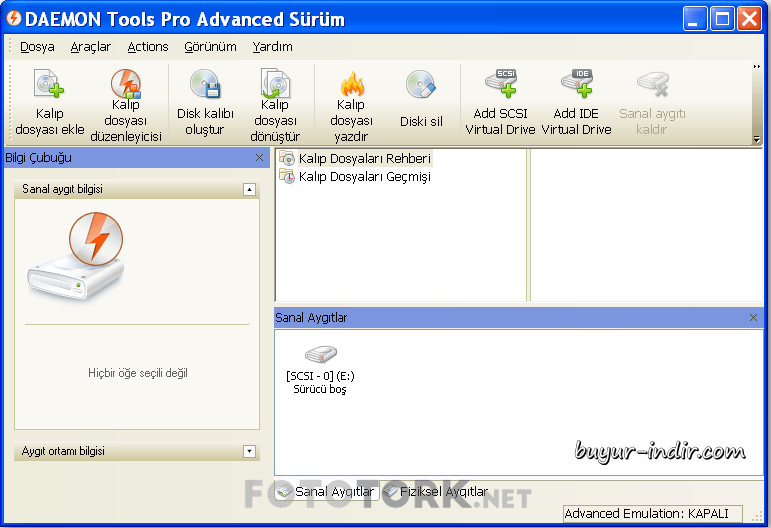The height and width of the screenshot is (528, 771).
Task: Switch to the Sanal Aygıtlar tab
Action: point(326,491)
